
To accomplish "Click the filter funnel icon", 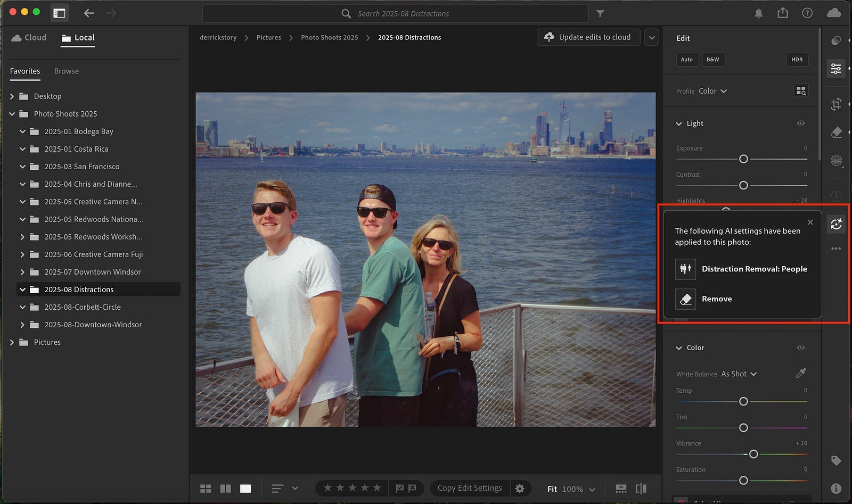I will [600, 14].
